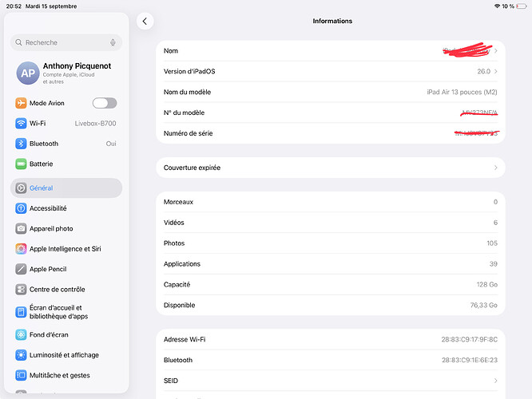Open Version d'iPadOS chevron
Image resolution: width=532 pixels, height=399 pixels.
click(x=496, y=72)
